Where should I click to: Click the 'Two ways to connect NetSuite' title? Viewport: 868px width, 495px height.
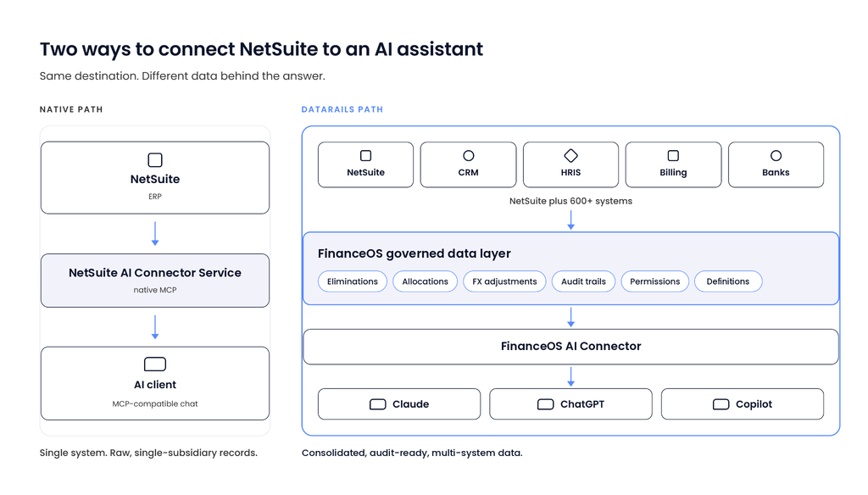click(x=261, y=49)
